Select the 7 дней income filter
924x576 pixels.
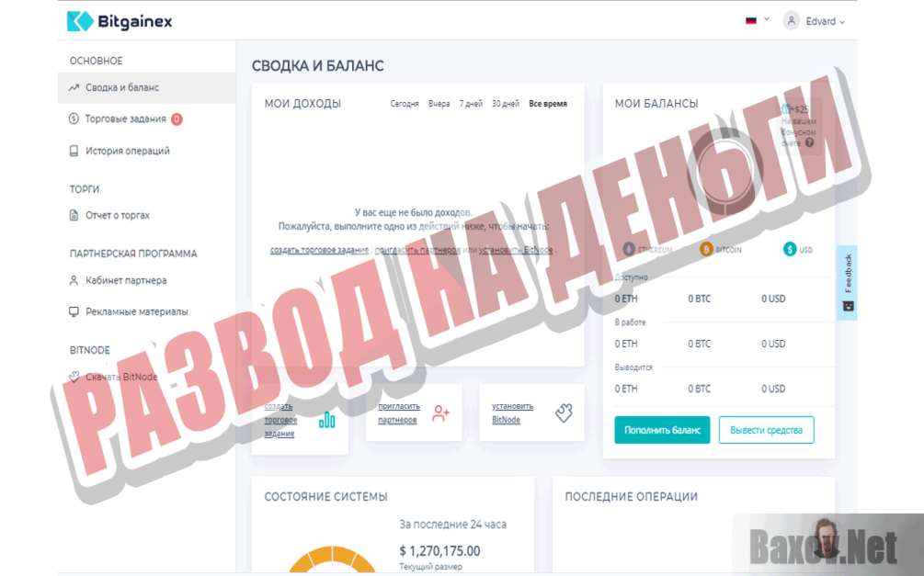click(471, 104)
